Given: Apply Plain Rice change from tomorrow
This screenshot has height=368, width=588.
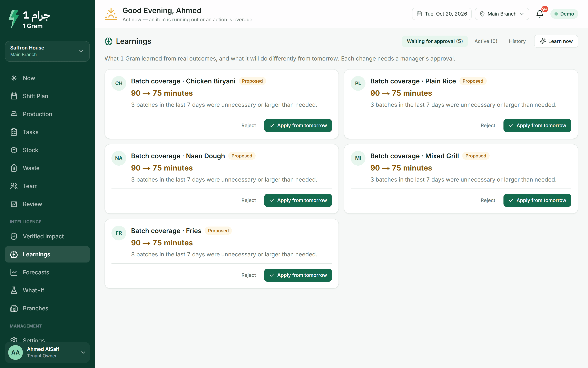Looking at the screenshot, I should tap(537, 126).
